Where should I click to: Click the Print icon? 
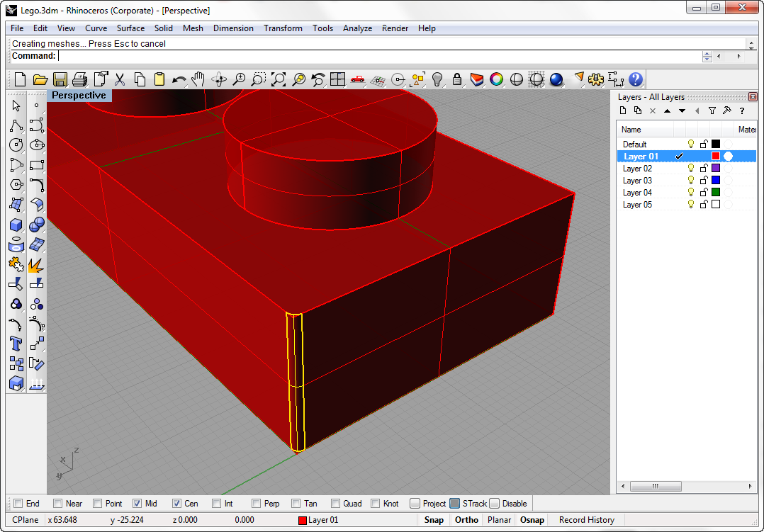(x=80, y=79)
